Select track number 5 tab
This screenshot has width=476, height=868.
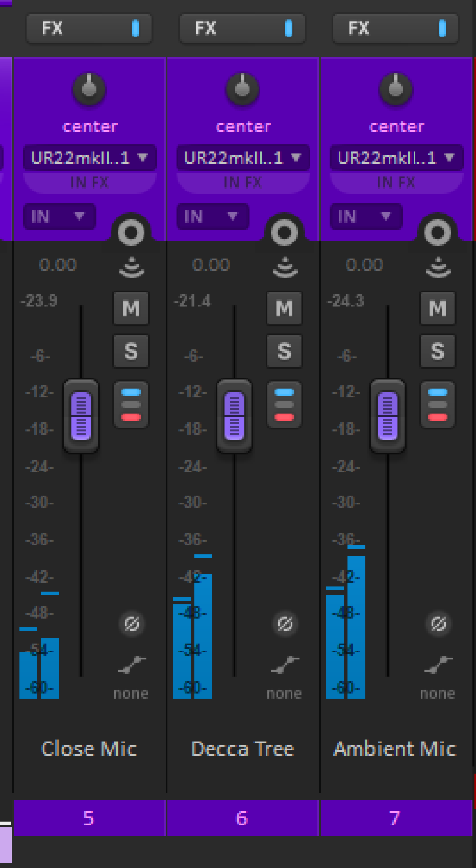pos(89,818)
